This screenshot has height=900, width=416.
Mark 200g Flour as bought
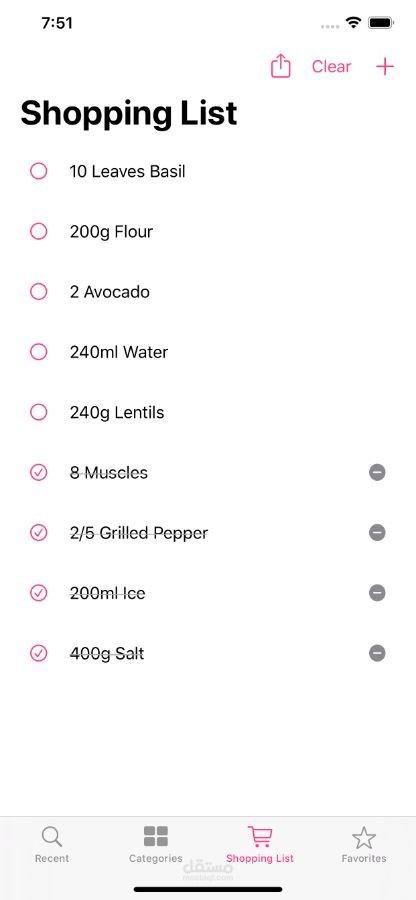tap(38, 231)
